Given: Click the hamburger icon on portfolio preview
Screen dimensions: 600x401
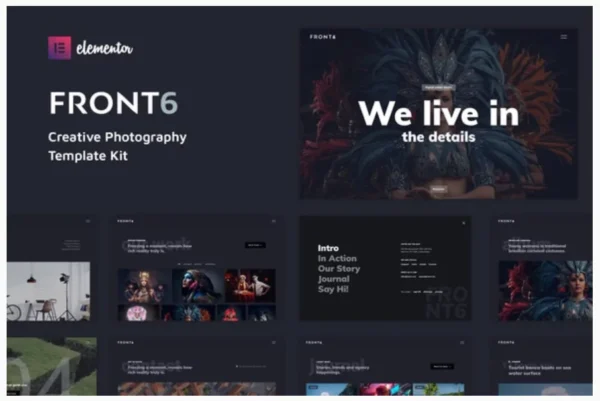Looking at the screenshot, I should click(274, 221).
